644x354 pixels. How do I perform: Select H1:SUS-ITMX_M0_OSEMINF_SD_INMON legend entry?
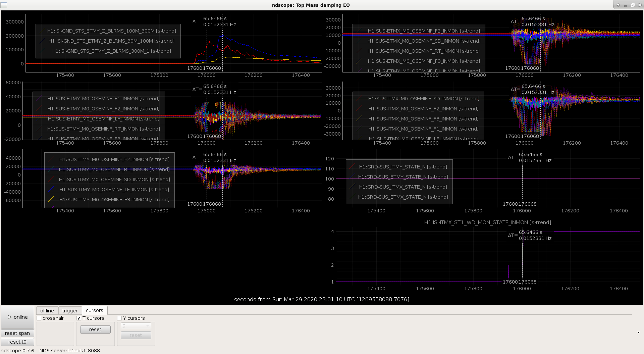(424, 99)
